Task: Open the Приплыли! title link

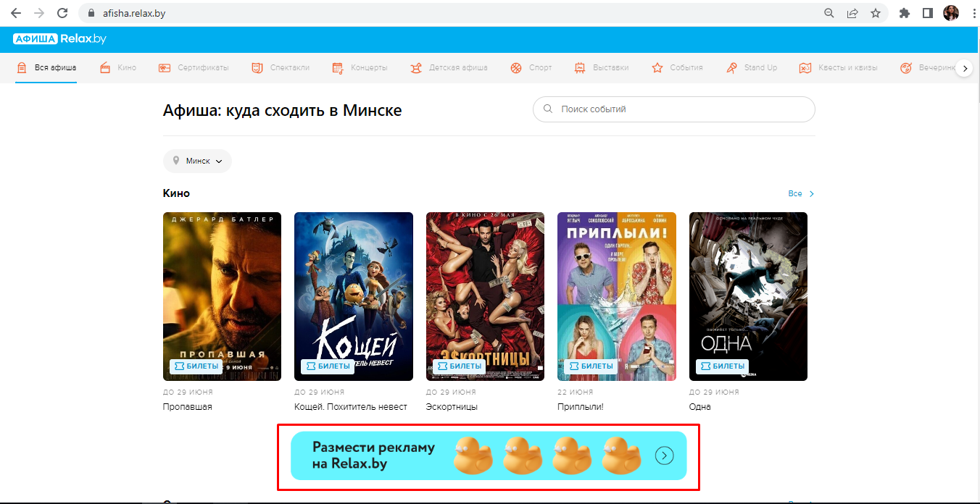Action: (581, 407)
